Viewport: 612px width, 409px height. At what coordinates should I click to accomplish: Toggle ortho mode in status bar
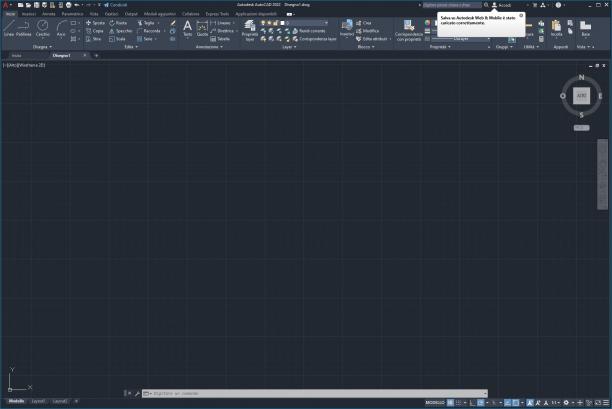pos(473,402)
